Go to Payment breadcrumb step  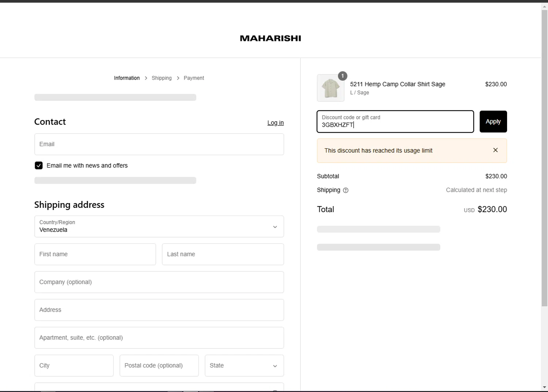pos(194,78)
